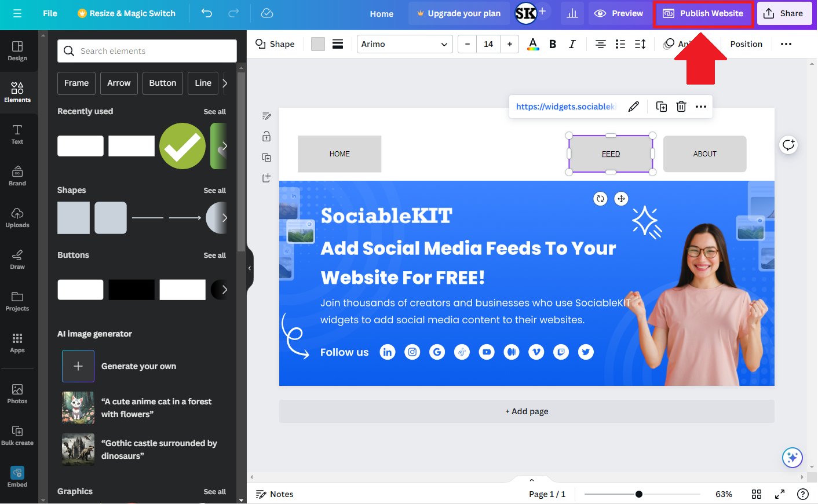Screen dimensions: 818x504
Task: Click the page notes icon beside canvas
Action: pos(266,116)
